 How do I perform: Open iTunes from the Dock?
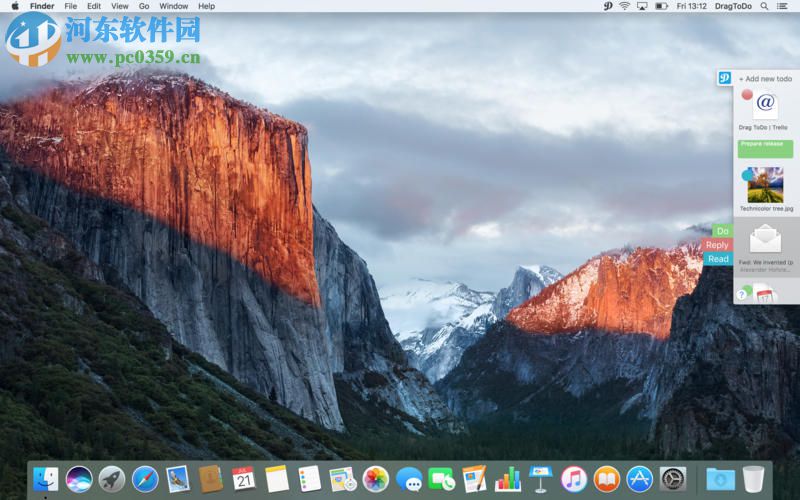[573, 479]
